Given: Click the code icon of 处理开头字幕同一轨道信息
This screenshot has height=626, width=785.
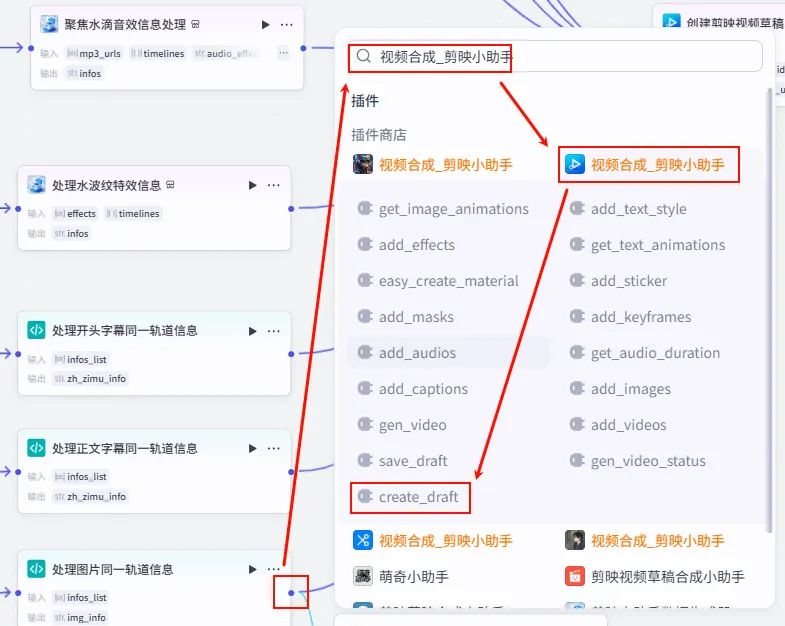Looking at the screenshot, I should point(37,331).
